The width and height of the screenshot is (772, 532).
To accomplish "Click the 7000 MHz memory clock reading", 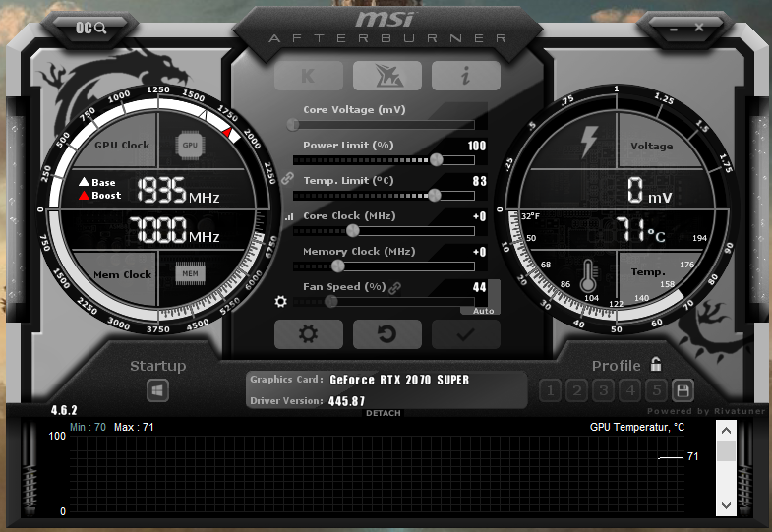I will pyautogui.click(x=174, y=230).
